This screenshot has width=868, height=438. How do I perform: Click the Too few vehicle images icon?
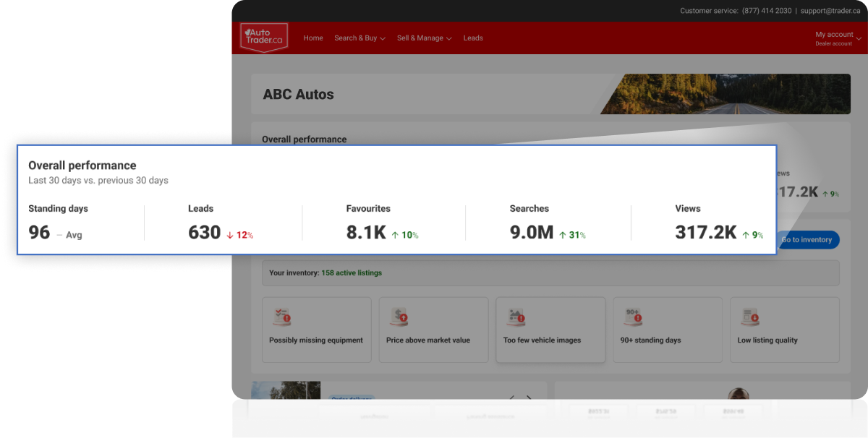tap(516, 316)
